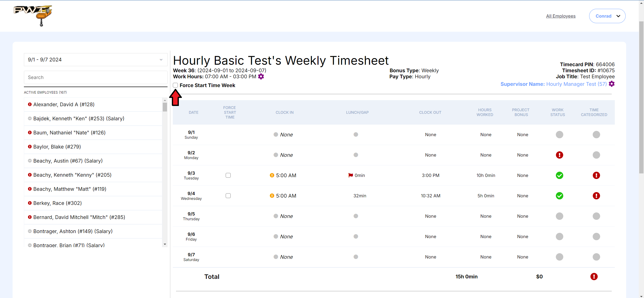Click the Work Hours settings gear icon
Image resolution: width=644 pixels, height=298 pixels.
pyautogui.click(x=261, y=77)
